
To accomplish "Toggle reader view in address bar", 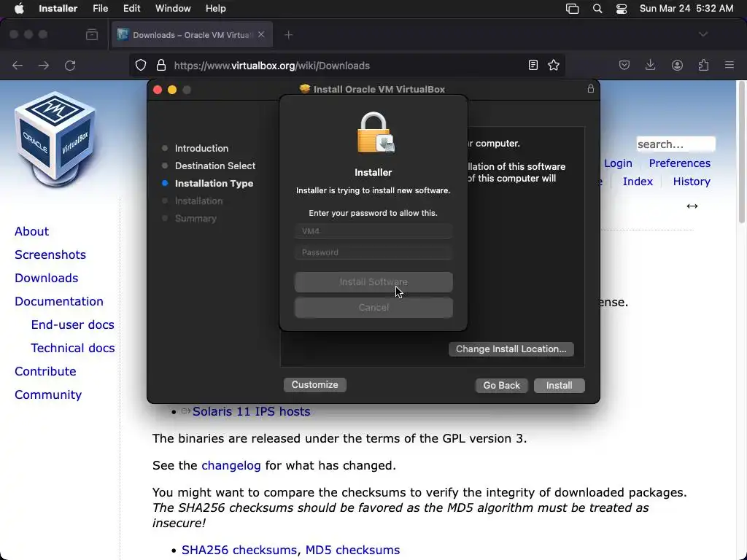I will 533,65.
